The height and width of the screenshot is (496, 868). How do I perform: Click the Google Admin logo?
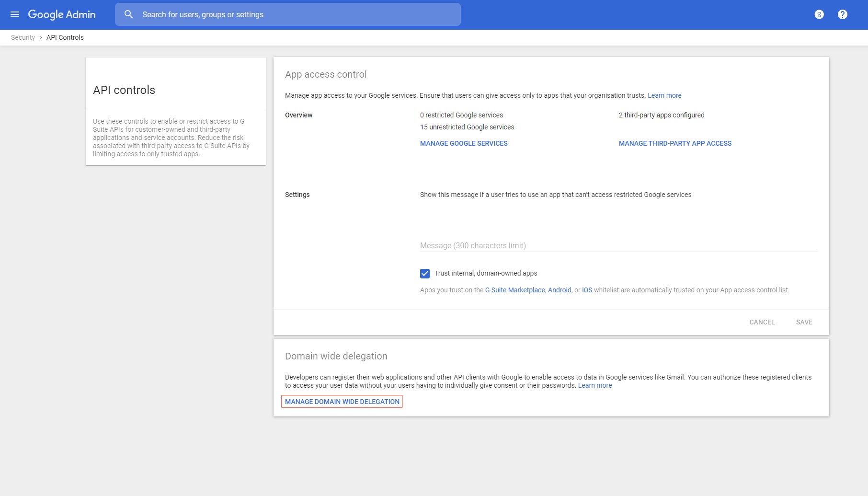[62, 14]
